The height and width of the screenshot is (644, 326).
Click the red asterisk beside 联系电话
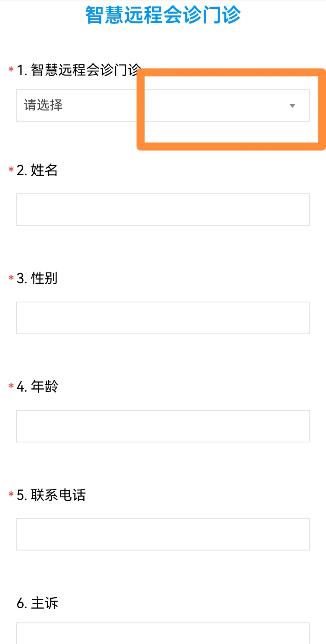tap(11, 494)
